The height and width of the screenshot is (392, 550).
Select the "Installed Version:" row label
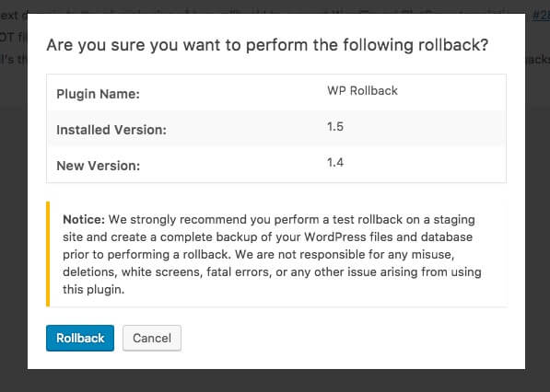[x=111, y=130]
